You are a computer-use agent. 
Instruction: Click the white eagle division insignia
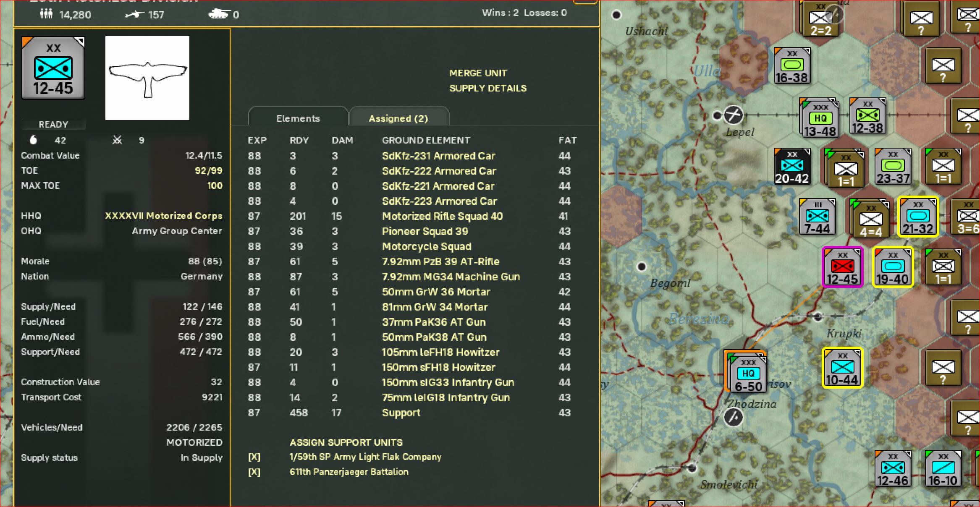147,78
